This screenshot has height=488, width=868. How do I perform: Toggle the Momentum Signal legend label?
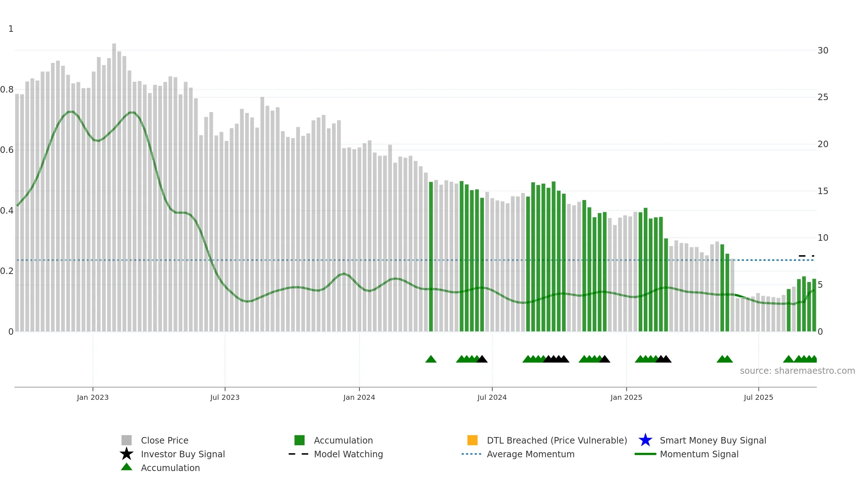(x=699, y=454)
